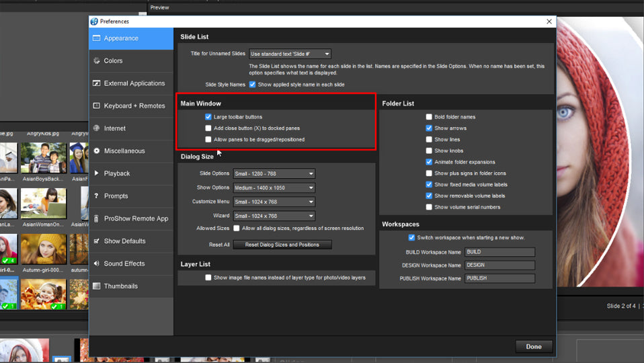
Task: Open Customize Menu size dropdown
Action: (x=274, y=202)
